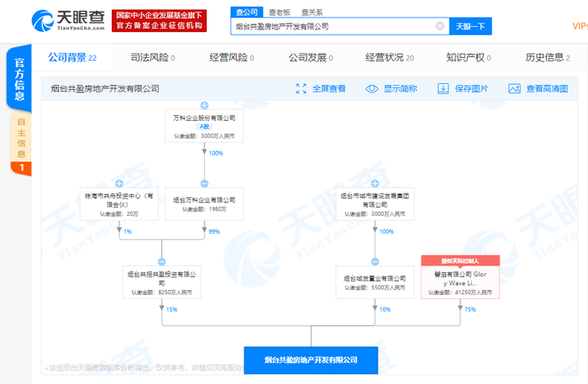Viewport: 588px width, 384px height.
Task: Click the chart title 烟台共盈房地产开发有限公司
Action: click(105, 88)
